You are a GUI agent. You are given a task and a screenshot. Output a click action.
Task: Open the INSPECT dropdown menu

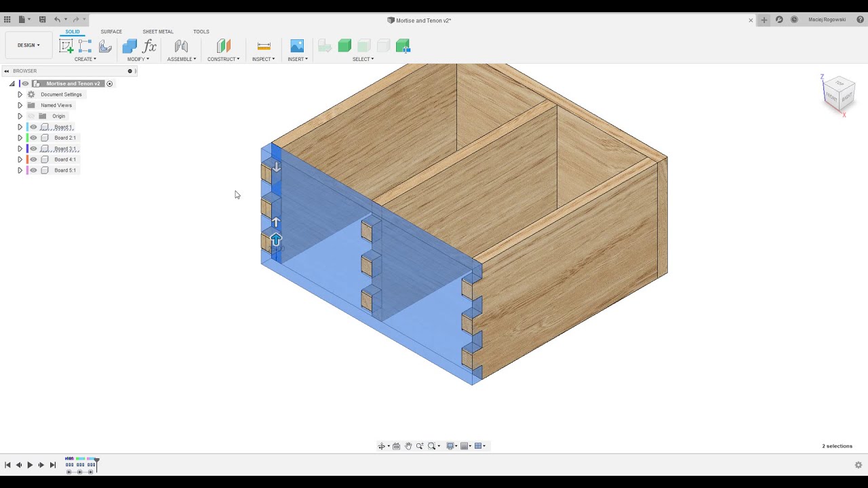click(263, 59)
